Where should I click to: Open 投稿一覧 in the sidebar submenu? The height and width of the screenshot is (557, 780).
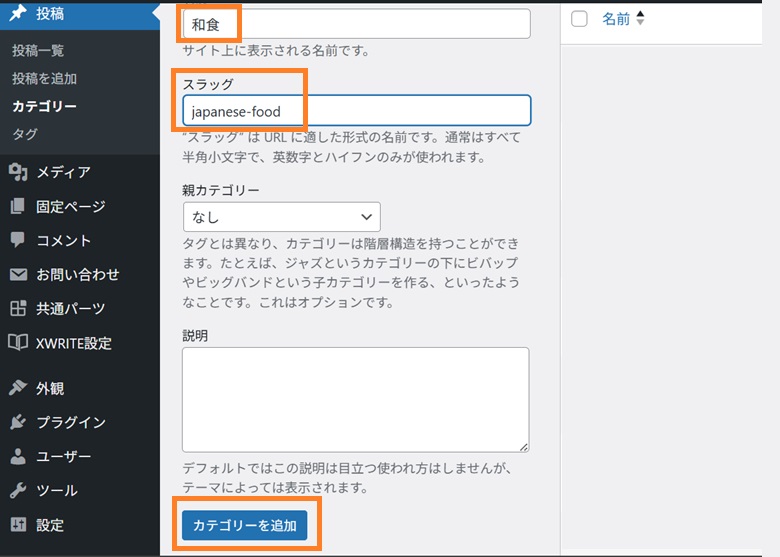pos(38,50)
